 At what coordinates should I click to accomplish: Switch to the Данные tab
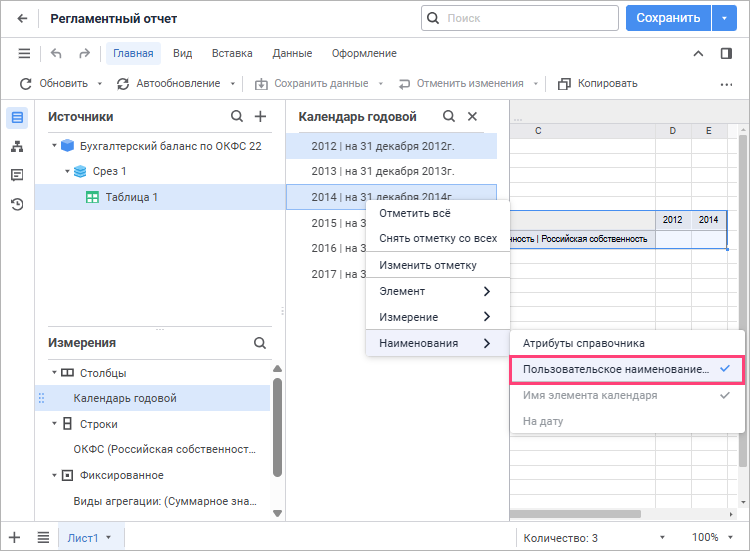[x=292, y=53]
